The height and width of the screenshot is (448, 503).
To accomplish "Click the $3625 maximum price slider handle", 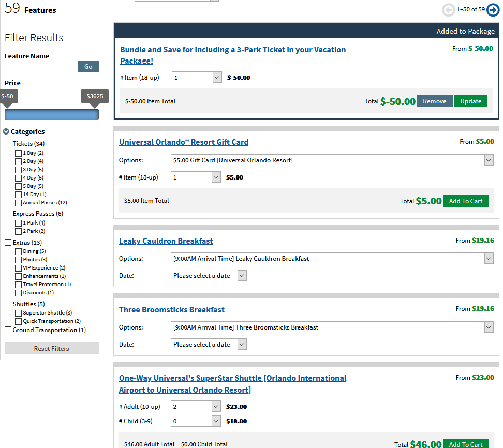I will 95,98.
